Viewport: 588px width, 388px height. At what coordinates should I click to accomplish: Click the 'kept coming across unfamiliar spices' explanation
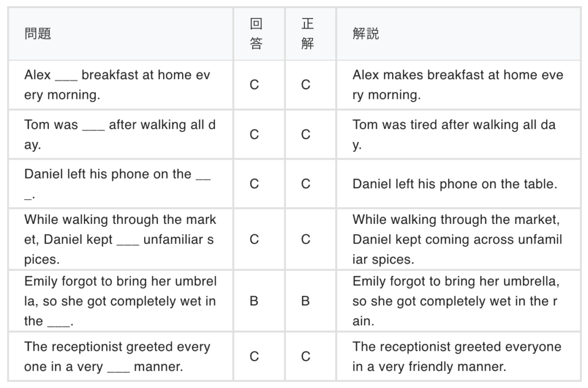click(x=457, y=239)
